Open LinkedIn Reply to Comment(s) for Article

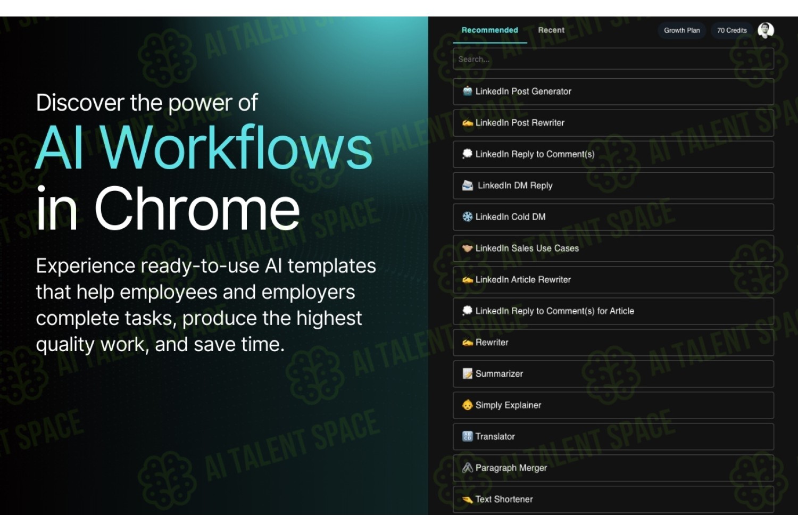613,311
